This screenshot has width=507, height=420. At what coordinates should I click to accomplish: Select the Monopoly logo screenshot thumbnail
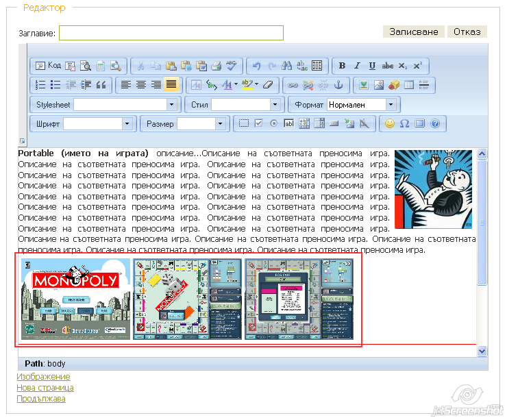(x=75, y=299)
